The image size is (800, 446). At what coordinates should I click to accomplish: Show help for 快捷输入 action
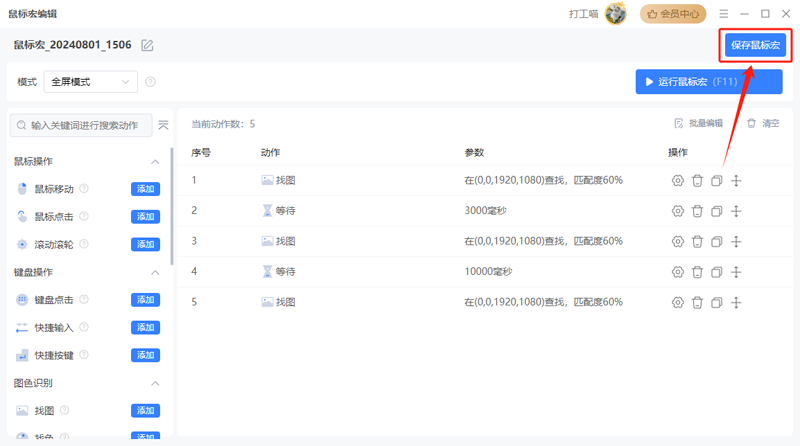click(84, 327)
